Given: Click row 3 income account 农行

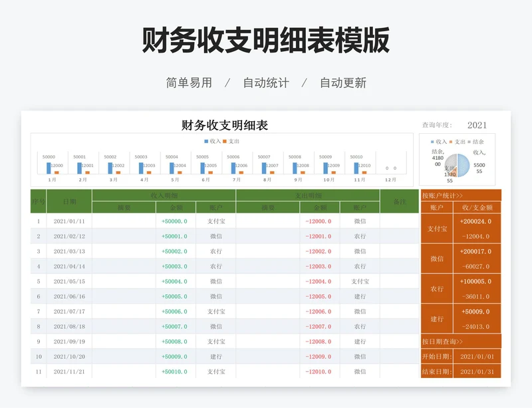Looking at the screenshot, I should 216,252.
